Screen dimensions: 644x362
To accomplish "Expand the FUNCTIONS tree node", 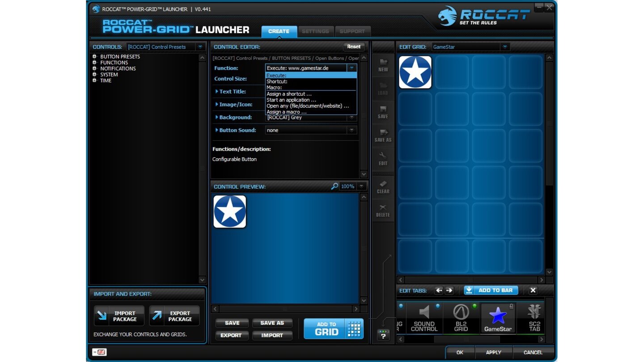I will 94,63.
